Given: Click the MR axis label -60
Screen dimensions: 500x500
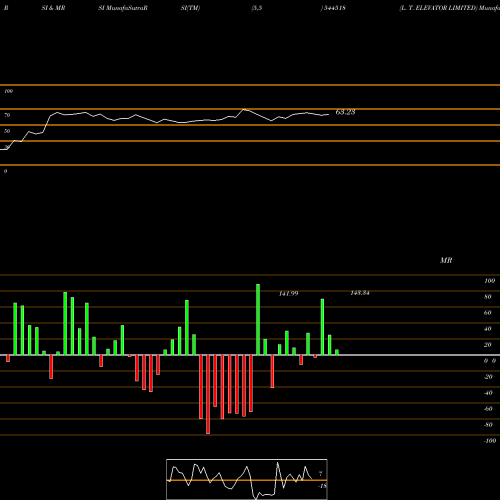Looking at the screenshot, I should (x=488, y=409).
